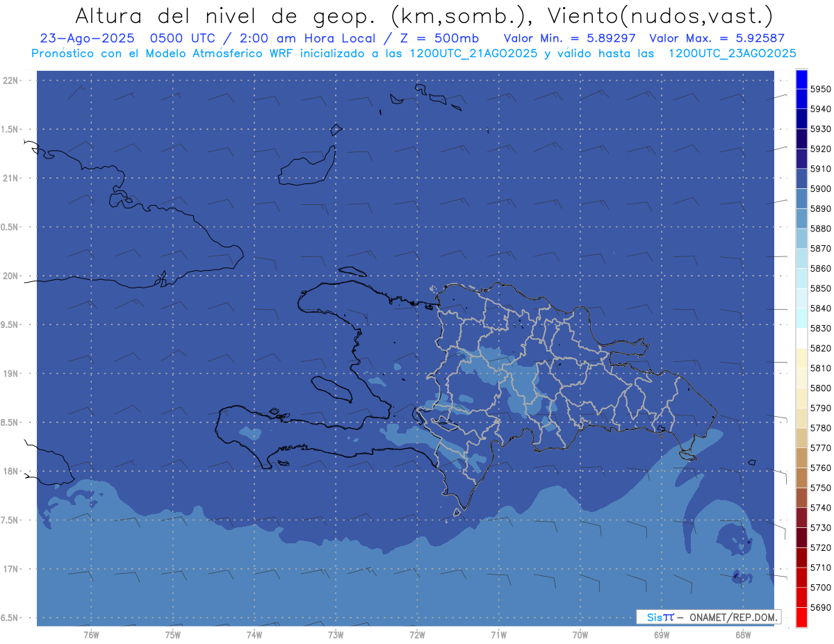
Task: Click the '5740' legend value
Action: [x=821, y=508]
